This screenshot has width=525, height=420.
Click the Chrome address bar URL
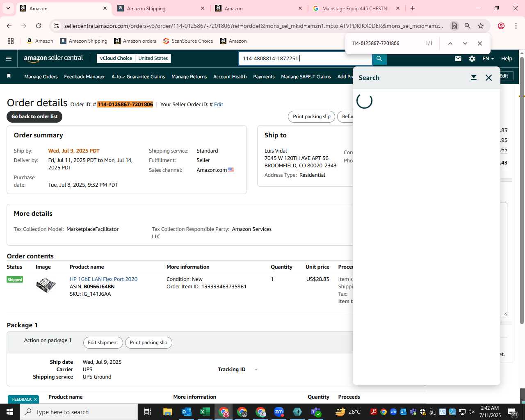pos(253,26)
